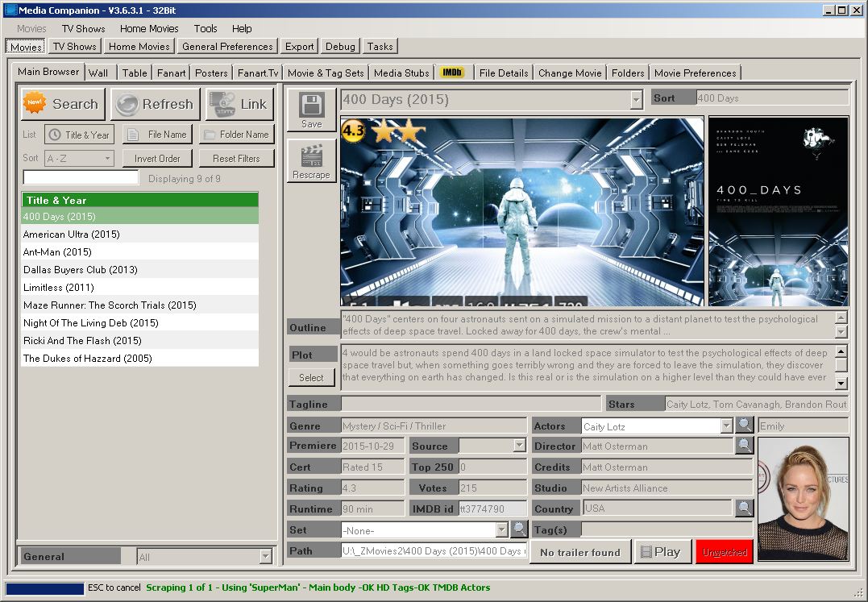The width and height of the screenshot is (868, 602).
Task: Open the Posters tab
Action: click(x=211, y=73)
